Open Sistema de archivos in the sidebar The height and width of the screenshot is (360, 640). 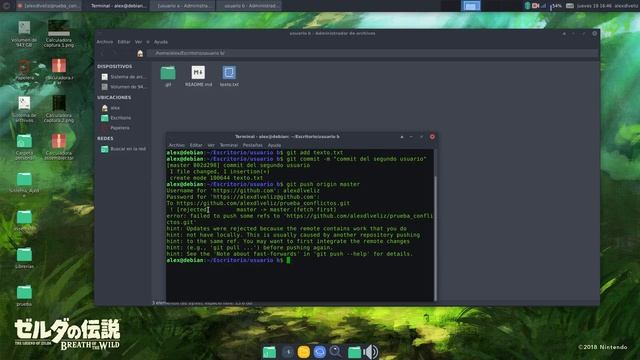[123, 77]
